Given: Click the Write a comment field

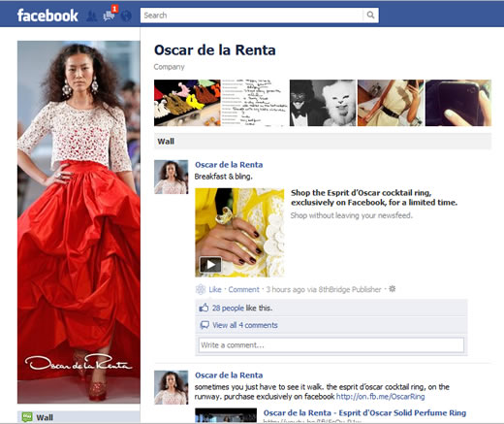Looking at the screenshot, I should [x=331, y=345].
